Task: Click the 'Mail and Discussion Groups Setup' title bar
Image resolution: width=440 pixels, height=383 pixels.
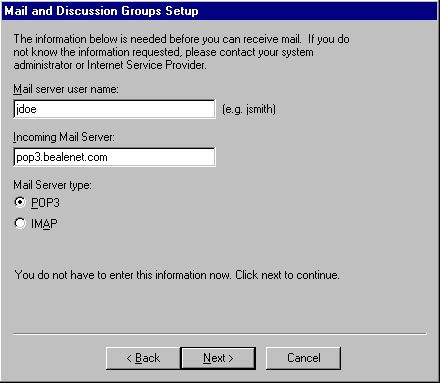Action: pos(220,11)
